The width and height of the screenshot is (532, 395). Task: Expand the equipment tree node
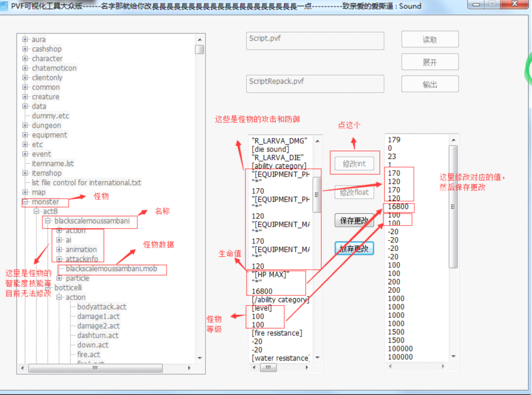point(25,135)
